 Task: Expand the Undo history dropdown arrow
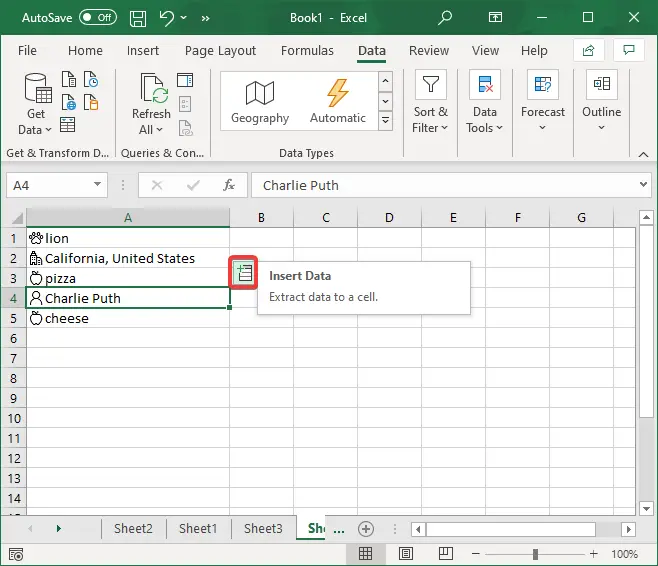point(183,18)
